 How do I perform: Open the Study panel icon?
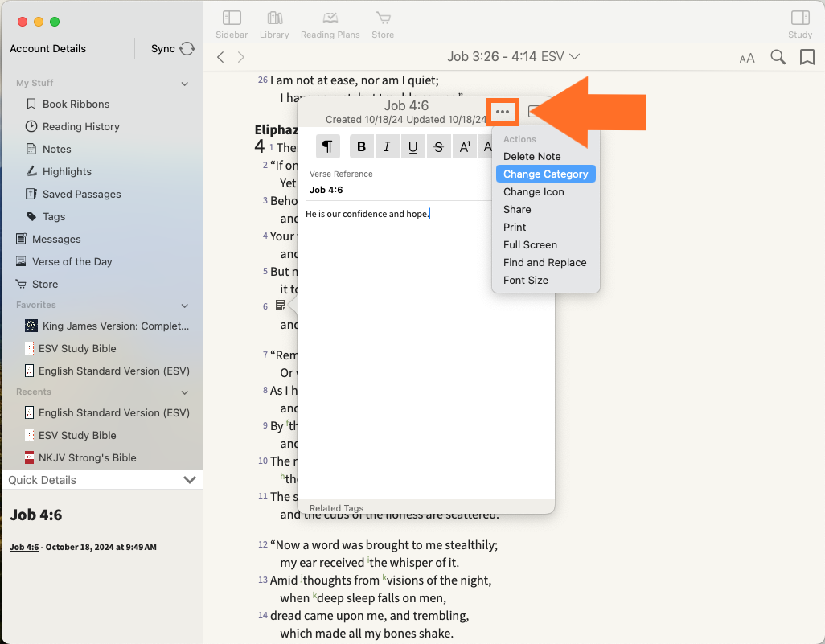799,24
